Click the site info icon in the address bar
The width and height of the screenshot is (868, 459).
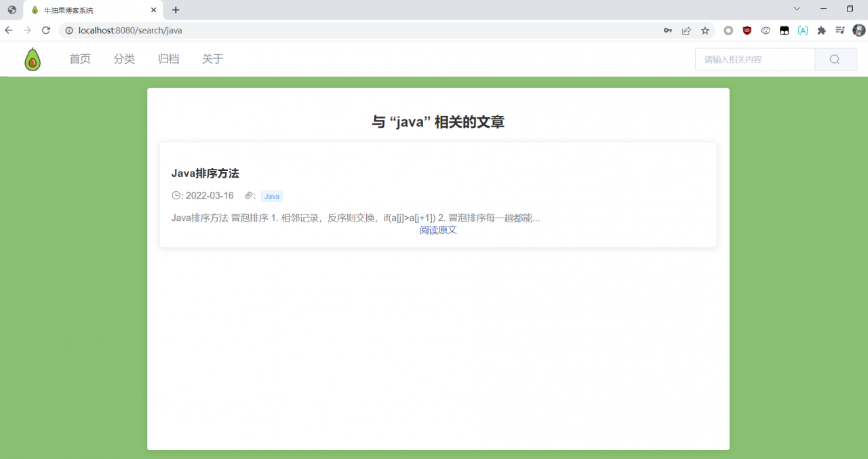pyautogui.click(x=69, y=31)
